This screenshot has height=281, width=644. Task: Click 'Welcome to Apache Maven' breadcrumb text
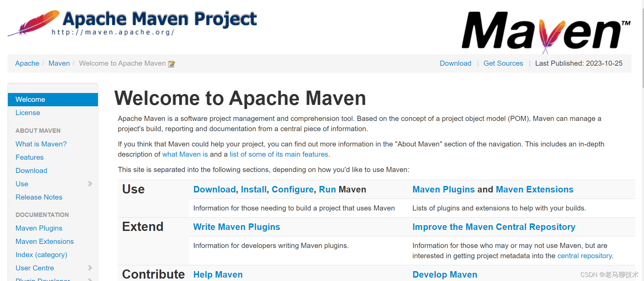coord(122,63)
